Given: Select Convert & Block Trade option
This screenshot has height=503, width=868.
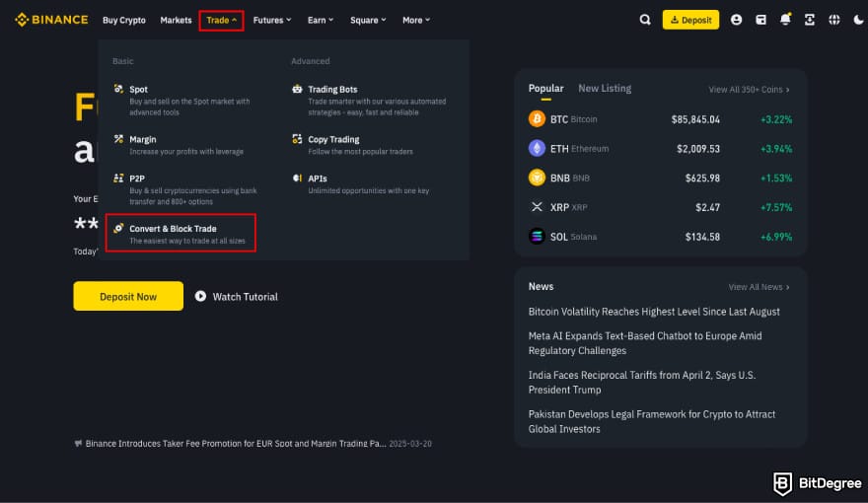Looking at the screenshot, I should (x=181, y=233).
